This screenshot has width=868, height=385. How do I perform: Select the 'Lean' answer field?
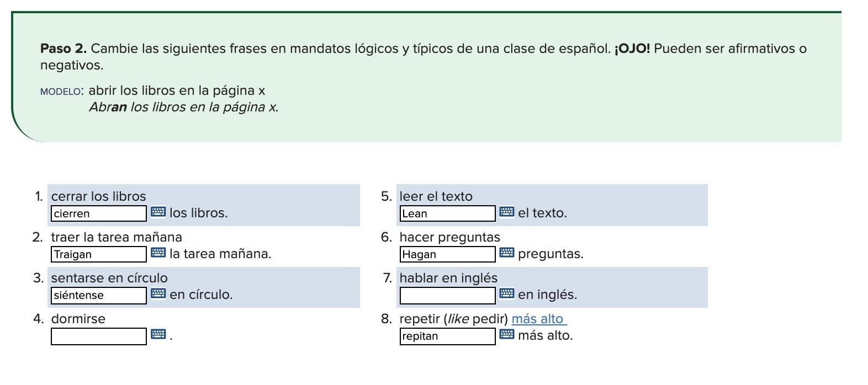click(x=447, y=212)
